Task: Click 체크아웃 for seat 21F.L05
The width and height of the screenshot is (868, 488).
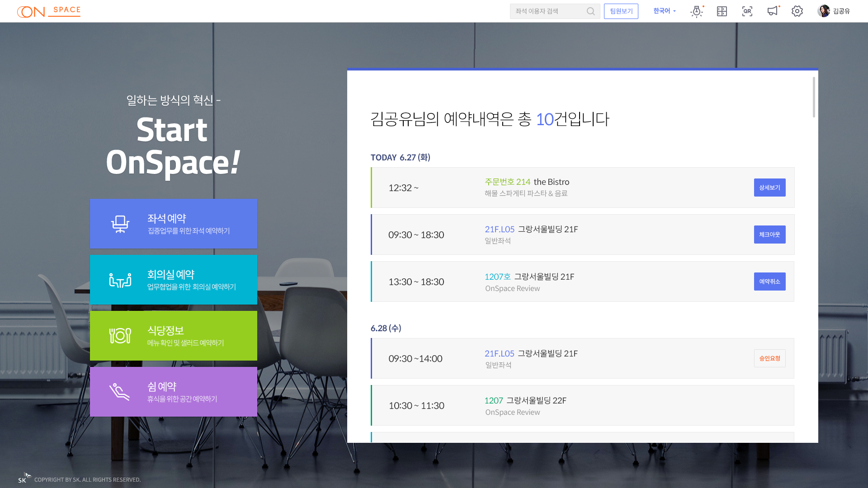Action: 769,235
